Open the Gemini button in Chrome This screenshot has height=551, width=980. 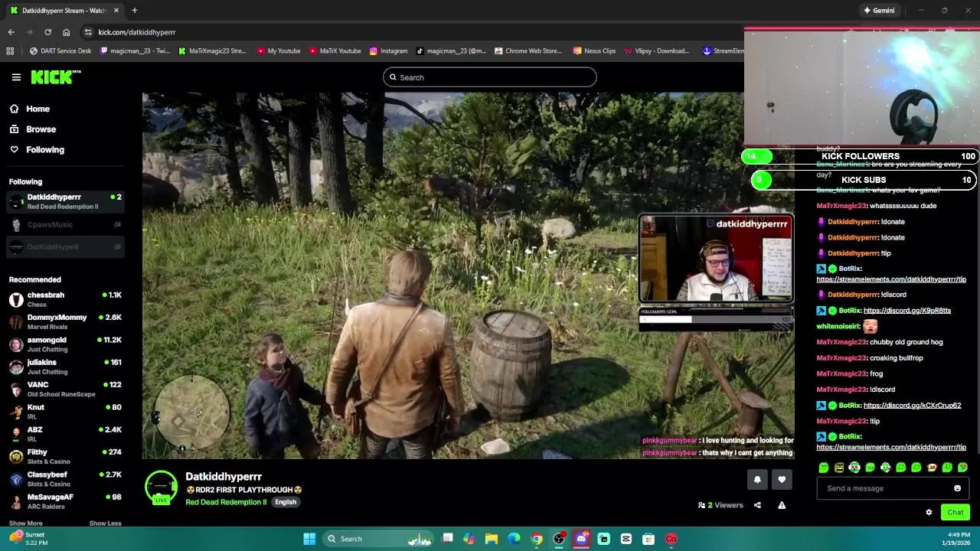click(x=878, y=11)
